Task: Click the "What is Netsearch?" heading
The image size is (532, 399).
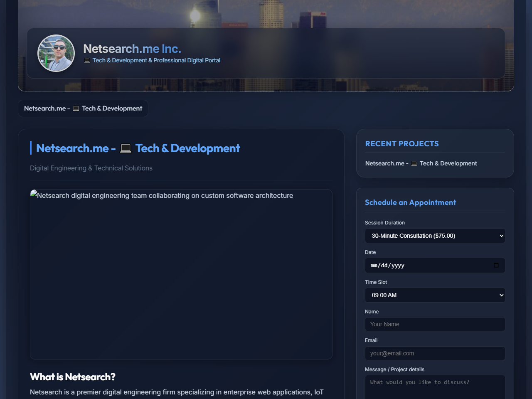Action: (73, 377)
